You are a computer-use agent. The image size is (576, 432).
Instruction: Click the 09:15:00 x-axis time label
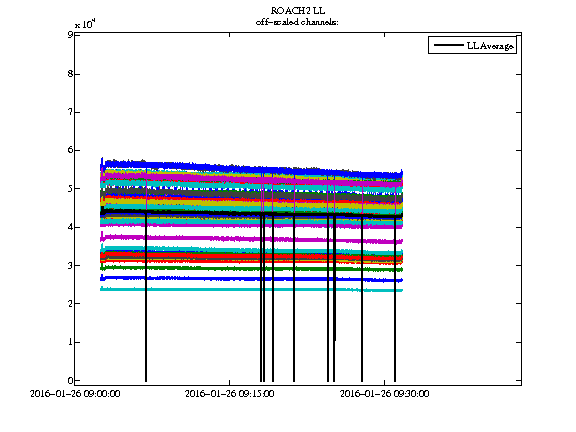pyautogui.click(x=230, y=394)
